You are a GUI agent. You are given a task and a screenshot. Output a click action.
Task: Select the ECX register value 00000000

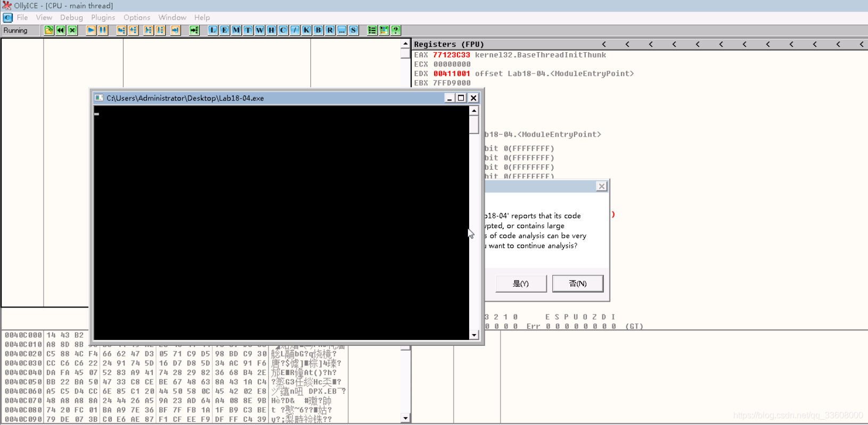pos(452,64)
